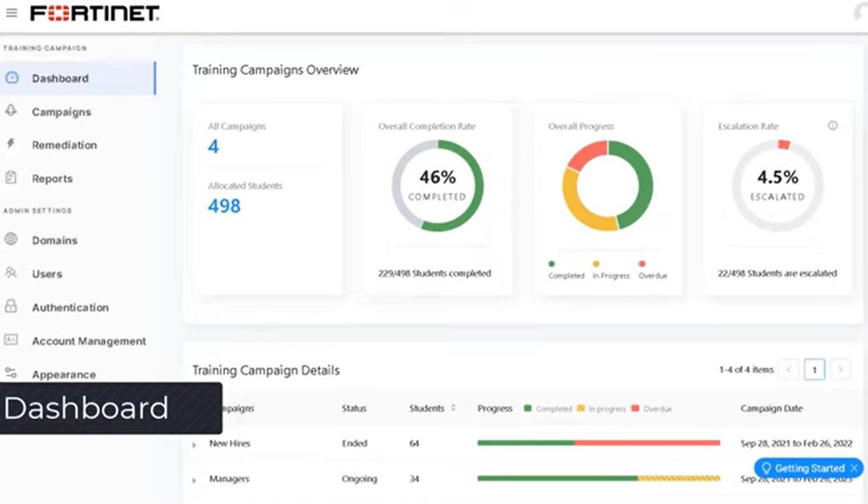The height and width of the screenshot is (504, 868).
Task: Click the Authentication lock icon
Action: 11,306
